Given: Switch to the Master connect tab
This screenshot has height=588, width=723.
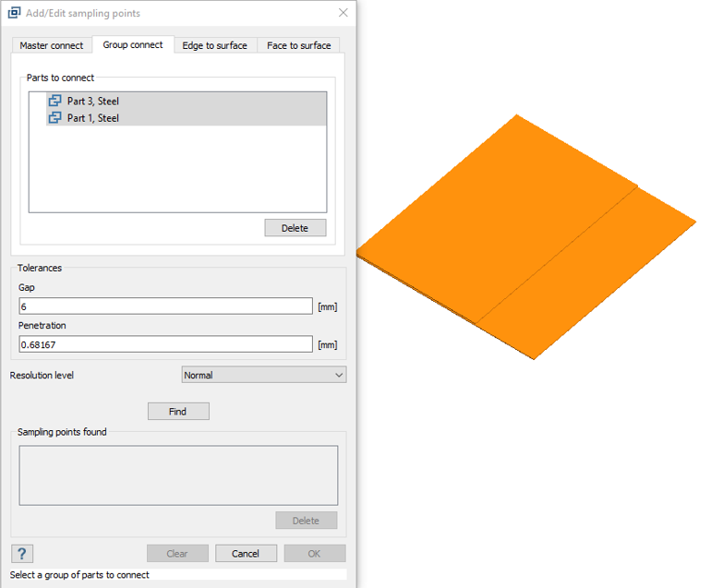Looking at the screenshot, I should click(52, 45).
